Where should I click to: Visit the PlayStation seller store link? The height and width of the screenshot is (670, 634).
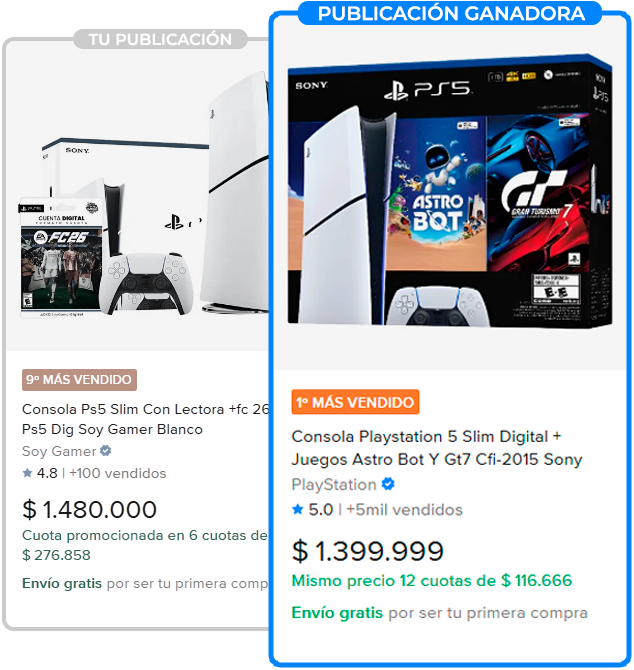(x=334, y=485)
